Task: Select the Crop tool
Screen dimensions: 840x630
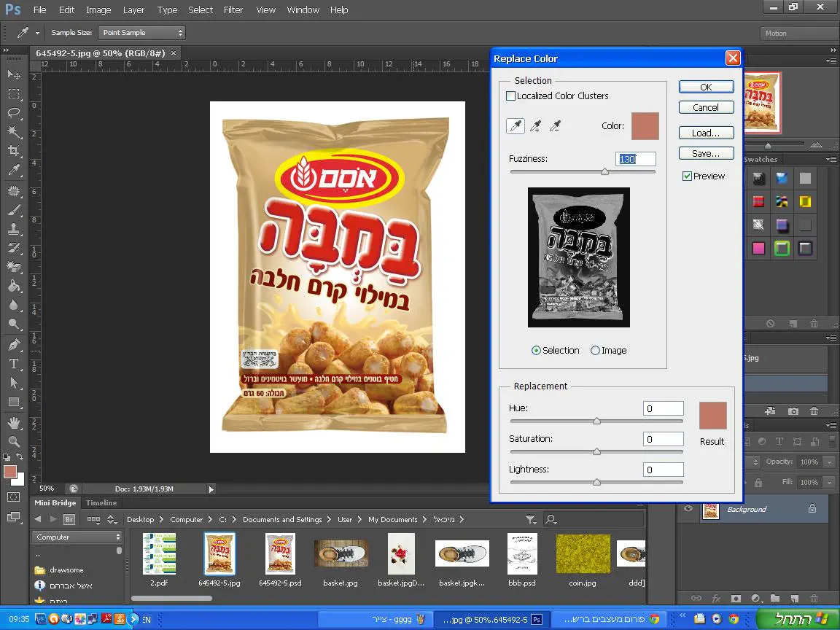Action: pos(14,152)
